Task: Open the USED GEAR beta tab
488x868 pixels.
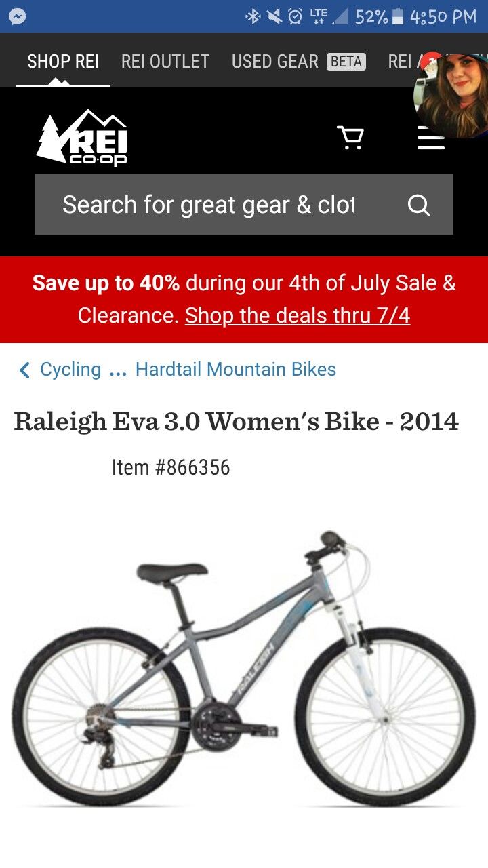Action: [x=299, y=62]
